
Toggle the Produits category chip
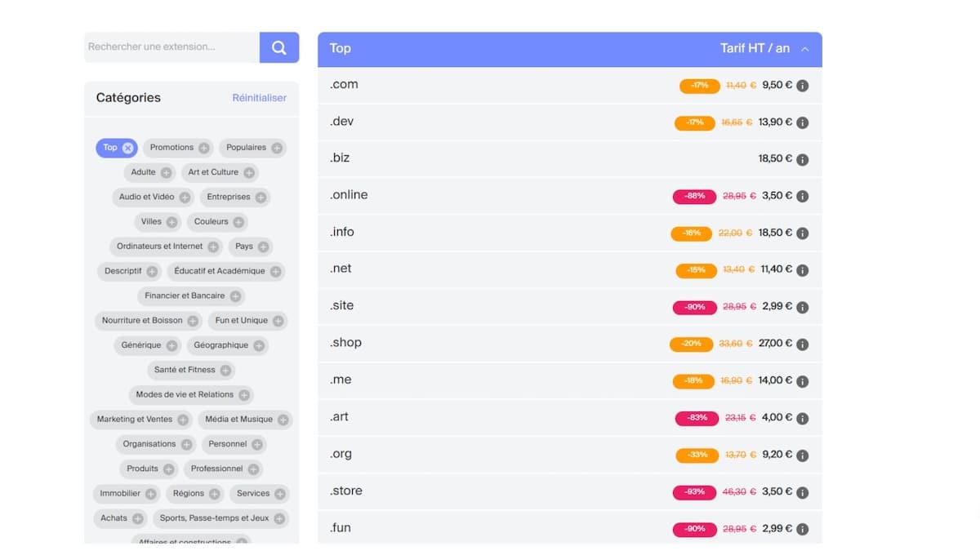149,469
